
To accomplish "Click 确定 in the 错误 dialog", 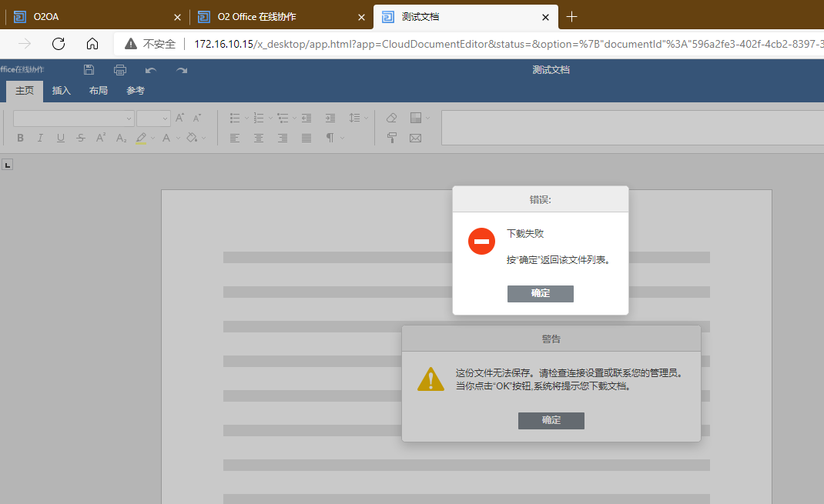I will (540, 294).
